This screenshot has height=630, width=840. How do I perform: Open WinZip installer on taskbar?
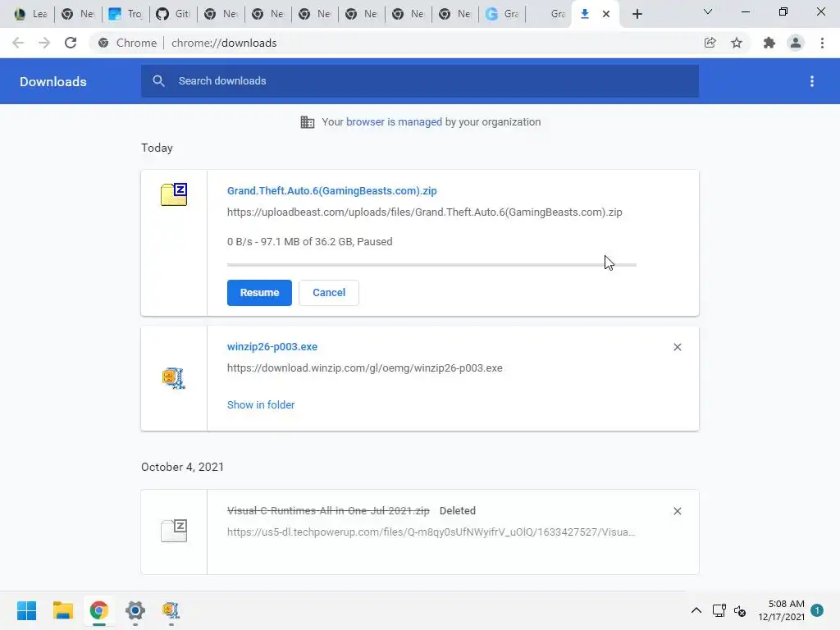click(171, 610)
